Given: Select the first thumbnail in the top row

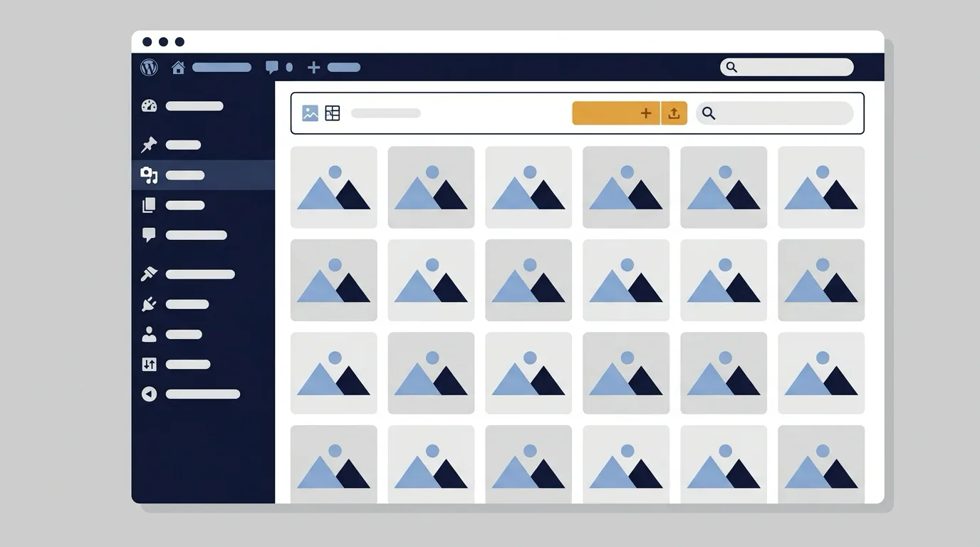Looking at the screenshot, I should tap(334, 187).
